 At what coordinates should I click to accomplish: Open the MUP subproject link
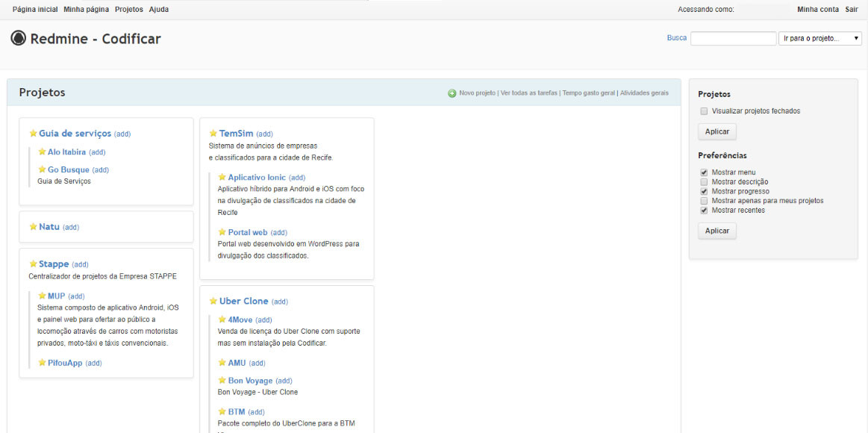point(57,296)
